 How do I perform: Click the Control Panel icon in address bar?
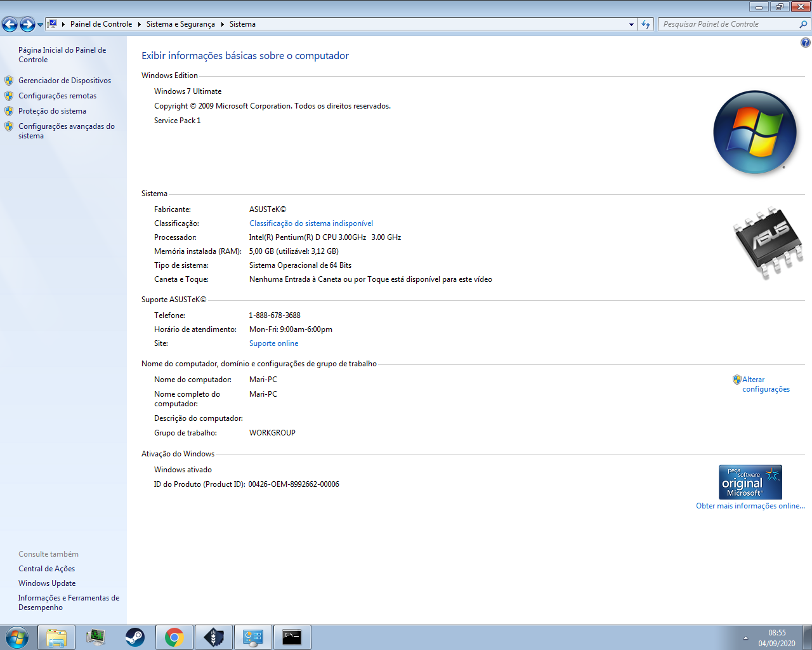tap(53, 24)
